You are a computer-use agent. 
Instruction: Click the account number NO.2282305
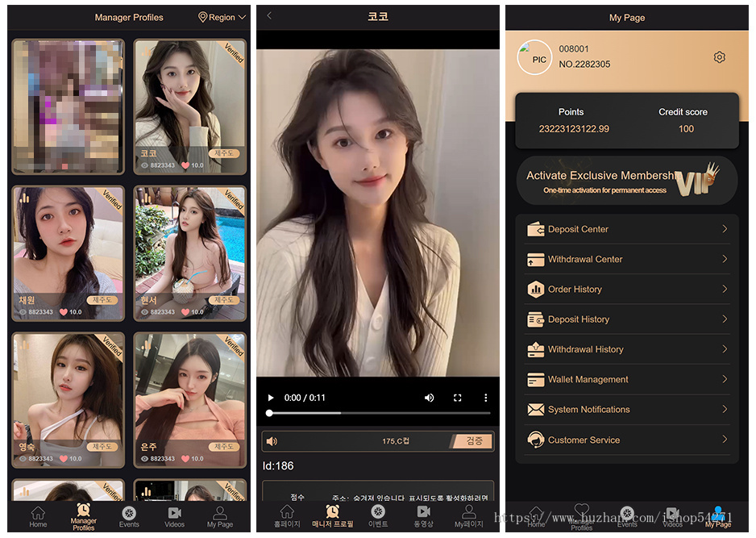[584, 65]
